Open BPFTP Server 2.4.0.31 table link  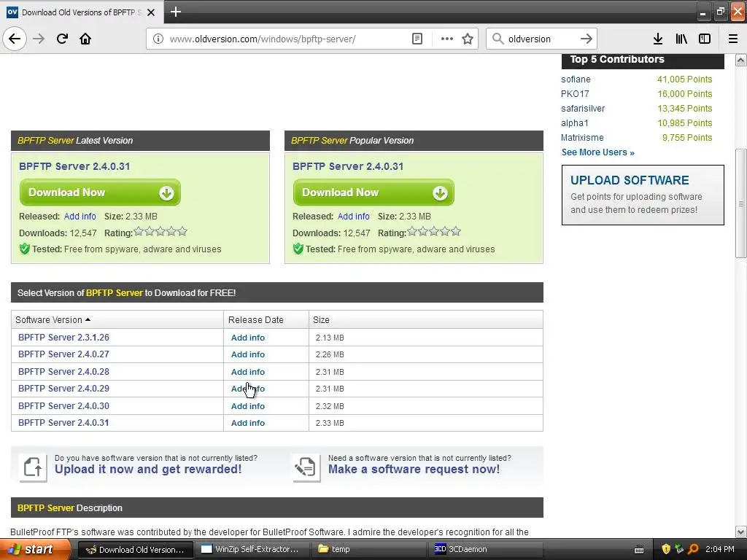(x=63, y=423)
